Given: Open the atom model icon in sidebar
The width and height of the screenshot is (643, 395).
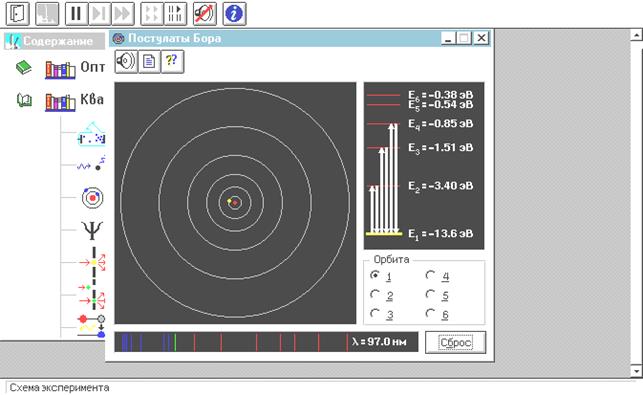Looking at the screenshot, I should click(92, 198).
